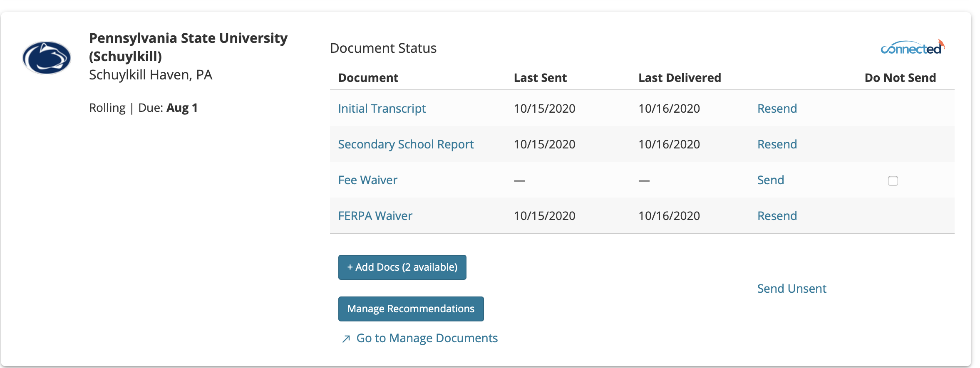
Task: Click the Last Sent column header
Action: (x=540, y=78)
